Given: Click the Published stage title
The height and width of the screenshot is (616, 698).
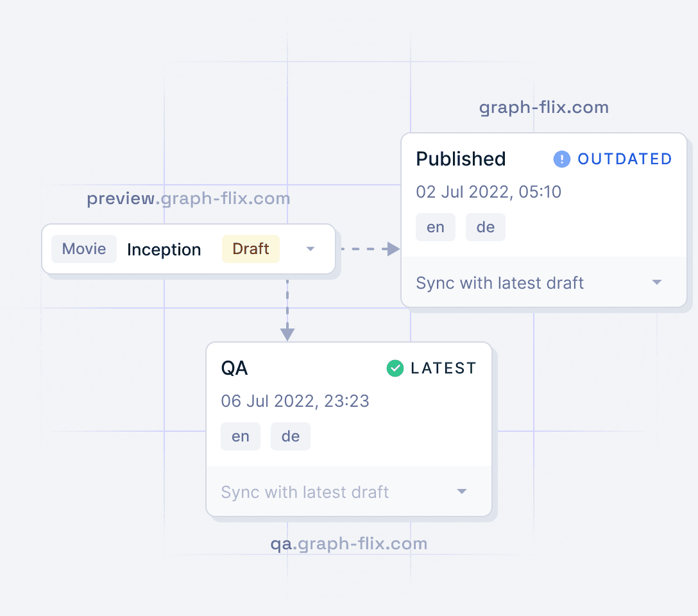Looking at the screenshot, I should tap(461, 159).
